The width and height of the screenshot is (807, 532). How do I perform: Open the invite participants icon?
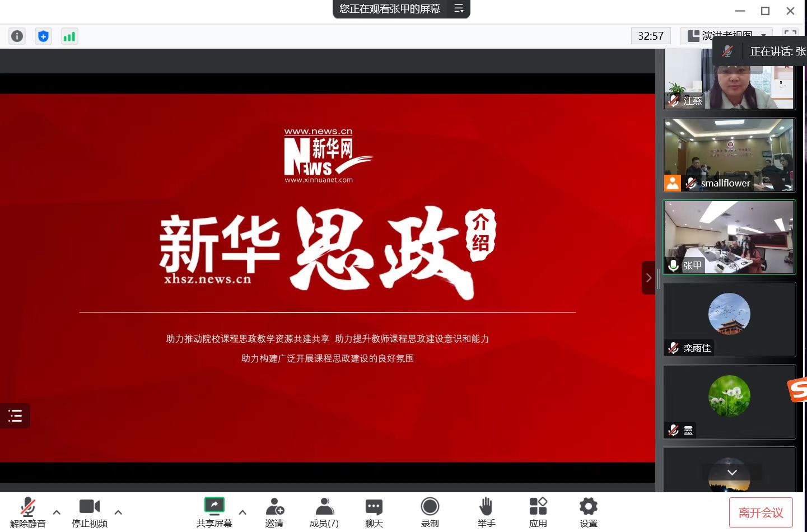click(274, 512)
